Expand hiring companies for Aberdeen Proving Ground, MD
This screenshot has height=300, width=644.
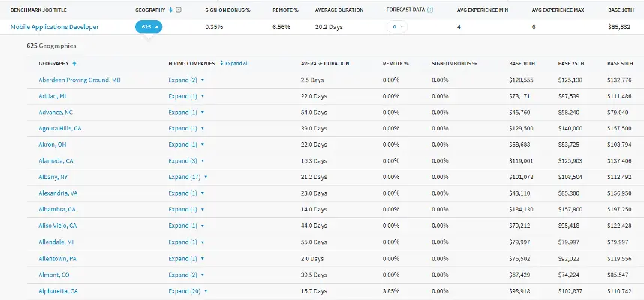[186, 80]
